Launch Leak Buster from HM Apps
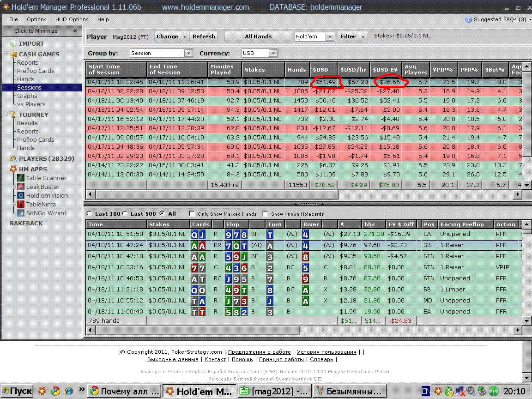The width and height of the screenshot is (532, 399). coord(21,187)
